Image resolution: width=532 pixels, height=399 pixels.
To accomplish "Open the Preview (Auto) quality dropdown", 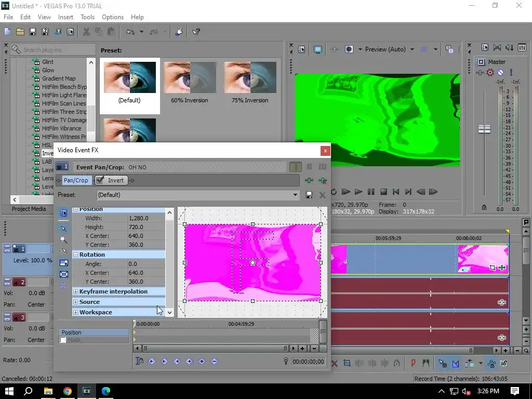I will point(412,49).
